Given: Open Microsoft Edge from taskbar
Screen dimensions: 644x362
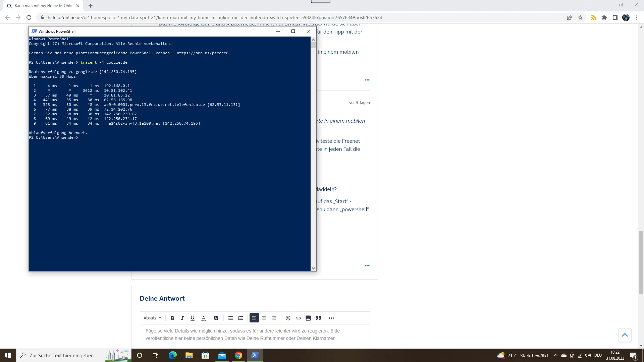Looking at the screenshot, I should [173, 355].
